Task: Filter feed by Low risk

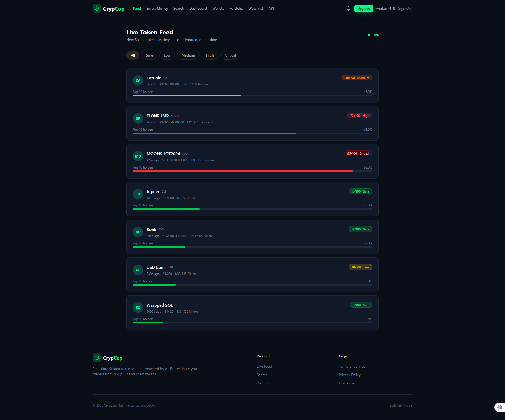Action: point(167,55)
